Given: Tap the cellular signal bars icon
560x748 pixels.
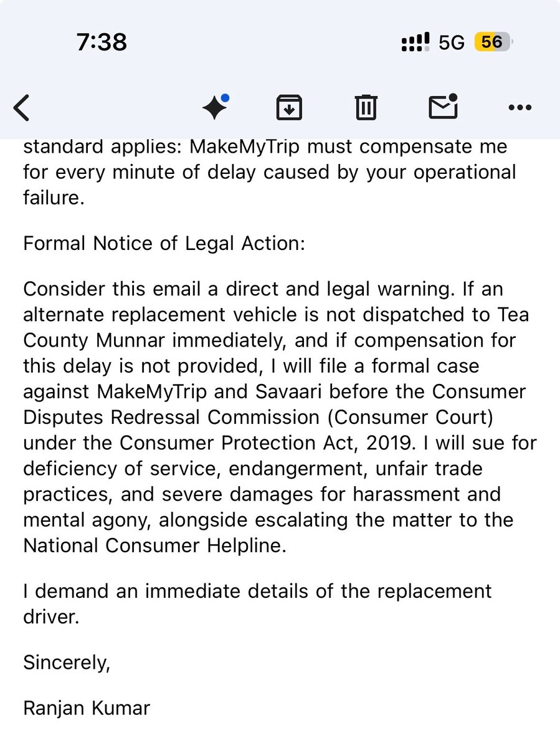Looking at the screenshot, I should click(x=415, y=42).
